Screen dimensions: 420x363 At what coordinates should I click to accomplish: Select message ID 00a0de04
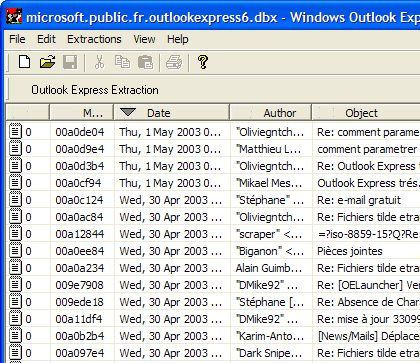[80, 132]
